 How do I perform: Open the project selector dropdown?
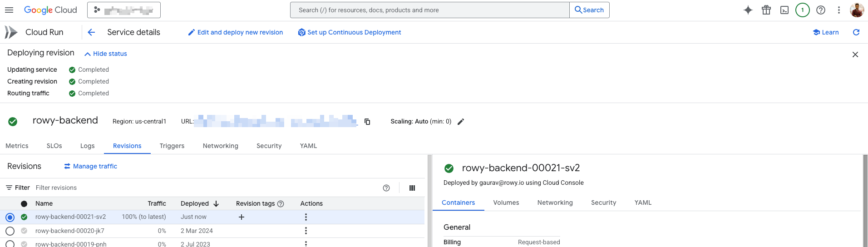(124, 10)
